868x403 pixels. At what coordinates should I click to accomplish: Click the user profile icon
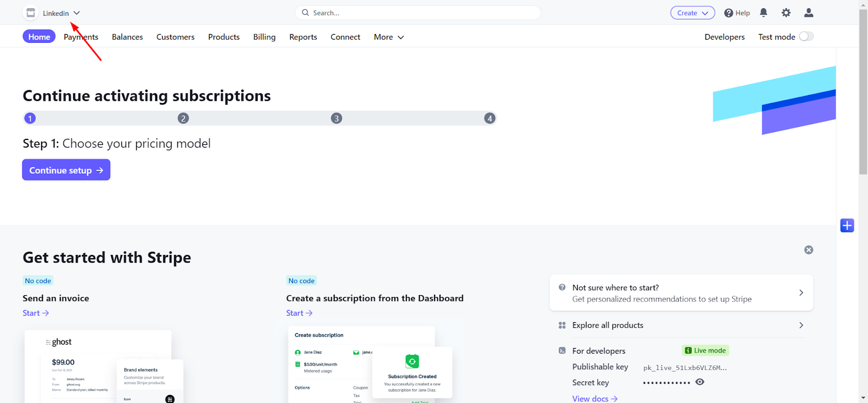808,12
